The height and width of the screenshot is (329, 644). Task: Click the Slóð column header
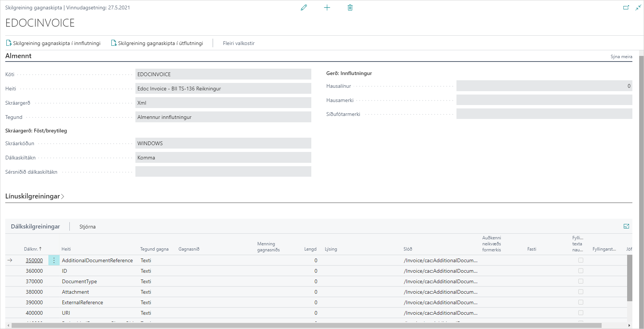click(408, 249)
